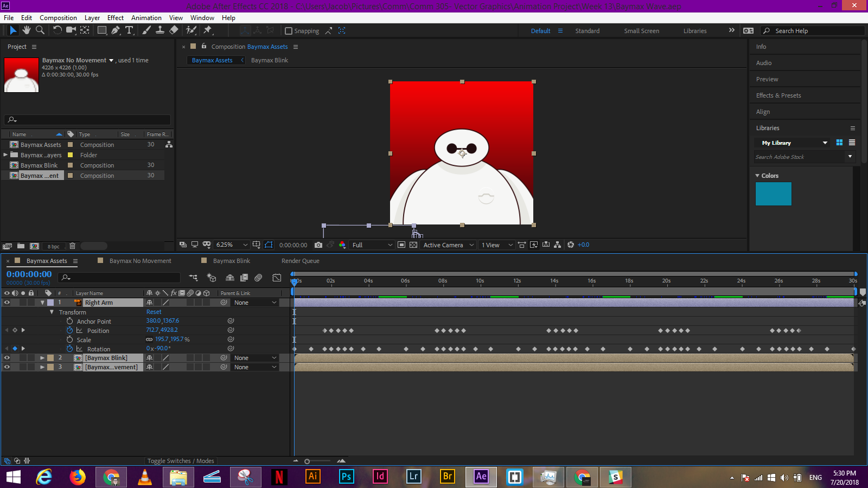The image size is (868, 488).
Task: Select the Zoom magnifier tool
Action: 40,30
